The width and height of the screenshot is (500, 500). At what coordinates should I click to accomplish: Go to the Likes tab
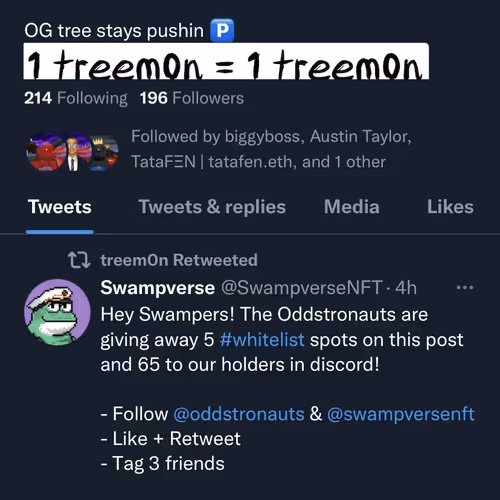[x=450, y=207]
